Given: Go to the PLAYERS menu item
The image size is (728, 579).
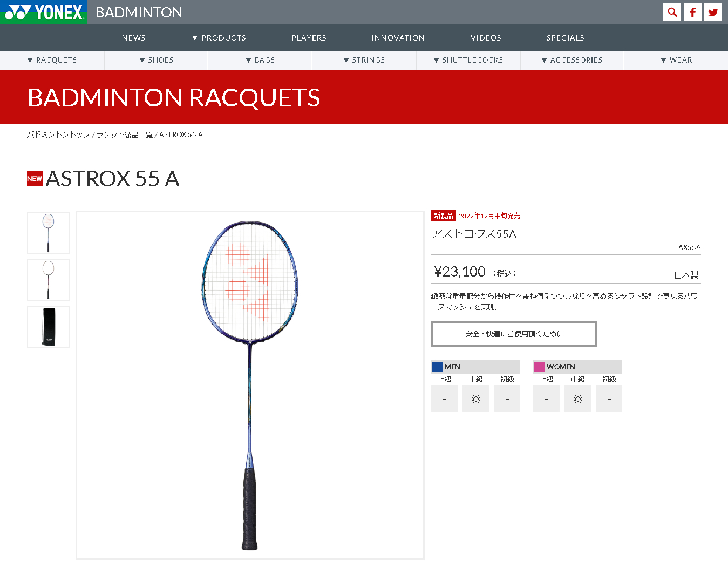Looking at the screenshot, I should tap(309, 38).
